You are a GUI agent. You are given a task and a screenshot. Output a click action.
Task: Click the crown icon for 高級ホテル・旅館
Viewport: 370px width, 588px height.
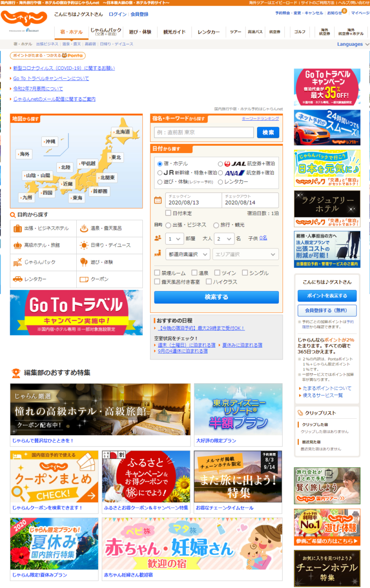point(18,245)
